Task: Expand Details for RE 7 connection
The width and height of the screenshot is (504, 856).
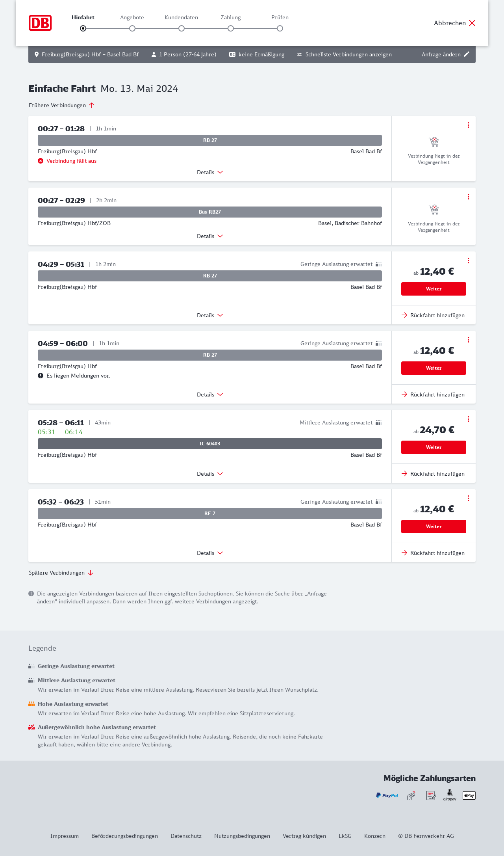Action: (210, 553)
